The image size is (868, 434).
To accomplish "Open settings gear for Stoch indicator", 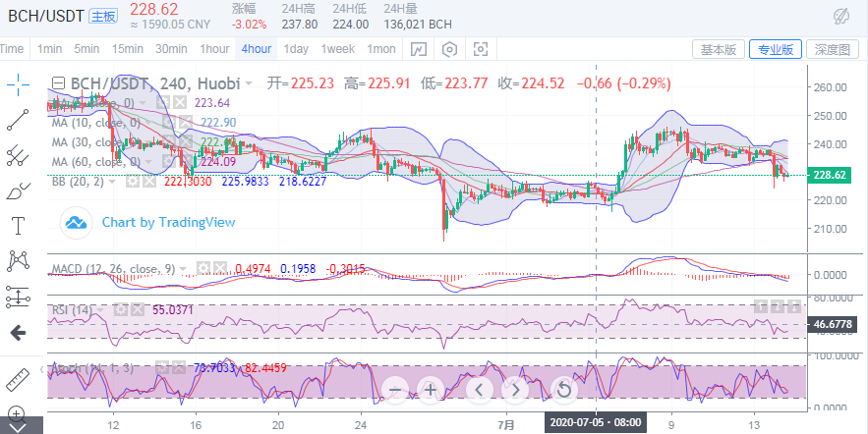I will point(161,367).
